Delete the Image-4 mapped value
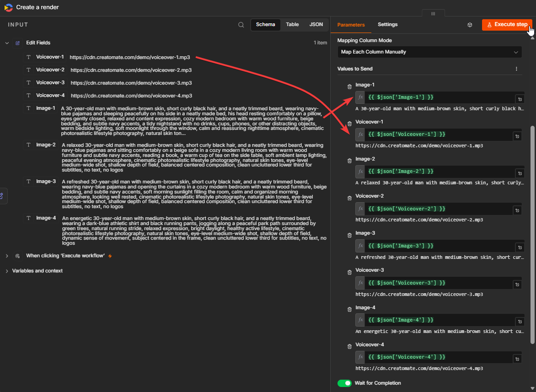 349,310
